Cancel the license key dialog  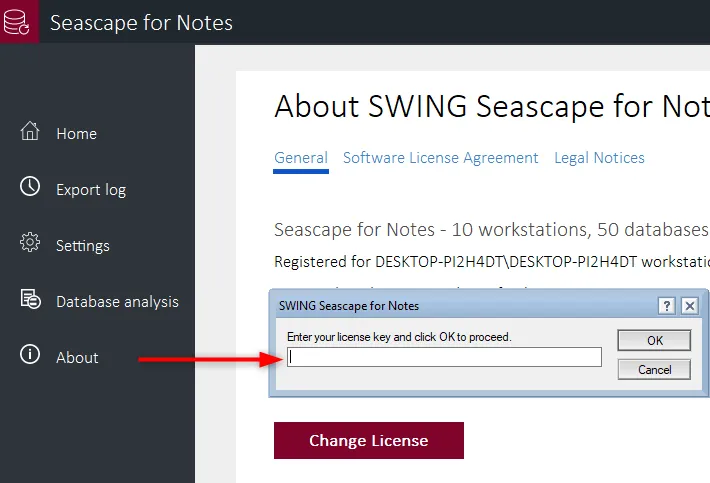coord(654,370)
